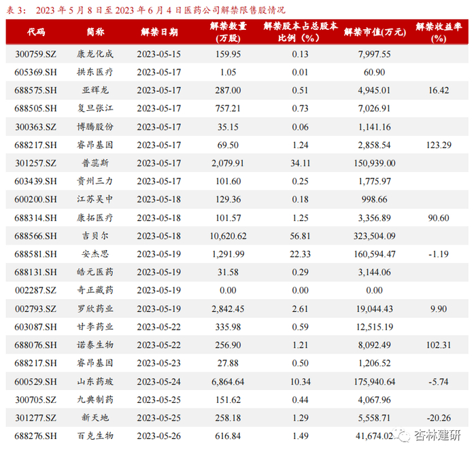Select stock code 603439.SH
This screenshot has width=476, height=456.
point(36,181)
